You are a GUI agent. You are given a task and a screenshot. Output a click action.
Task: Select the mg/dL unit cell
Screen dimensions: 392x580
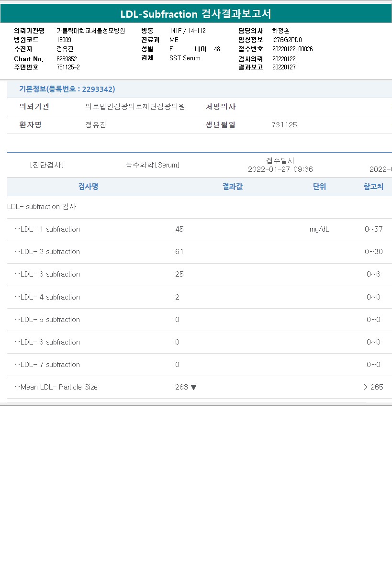click(x=319, y=229)
